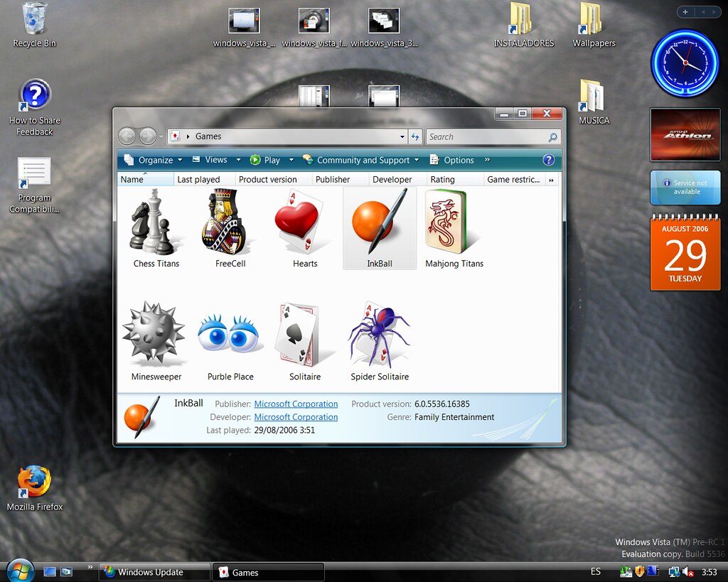This screenshot has height=582, width=728.
Task: Follow the Microsoft Corporation publisher link
Action: [x=296, y=404]
